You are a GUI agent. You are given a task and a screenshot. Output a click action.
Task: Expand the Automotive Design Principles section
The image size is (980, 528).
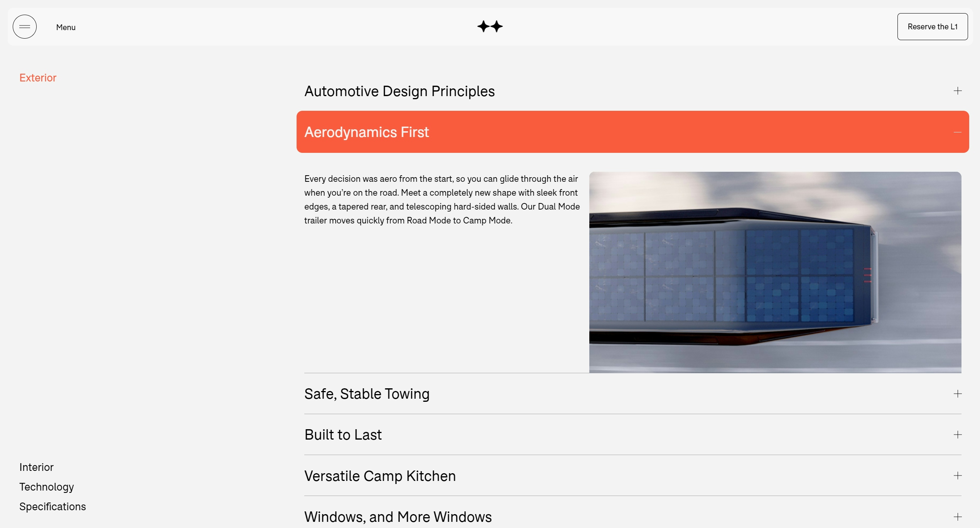399,91
